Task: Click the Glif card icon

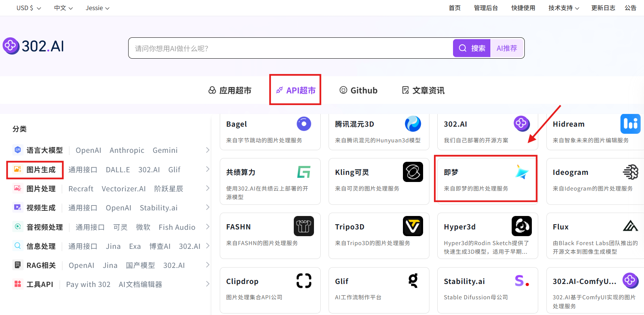Action: [x=413, y=281]
